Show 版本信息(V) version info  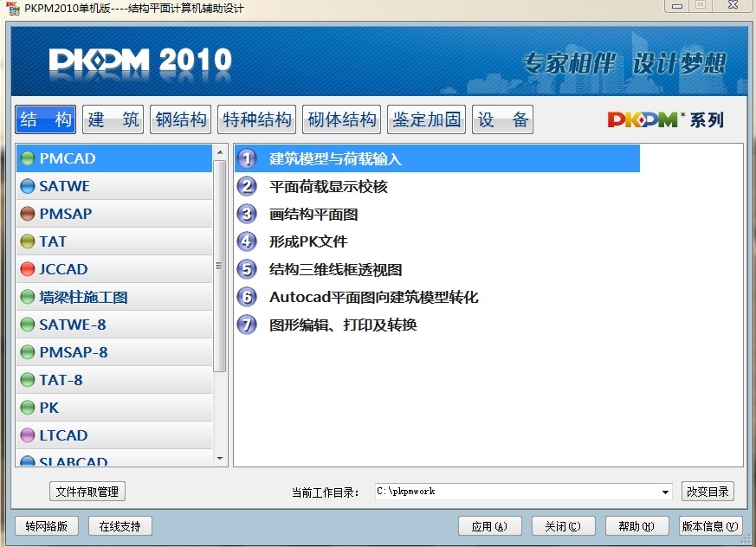[710, 526]
